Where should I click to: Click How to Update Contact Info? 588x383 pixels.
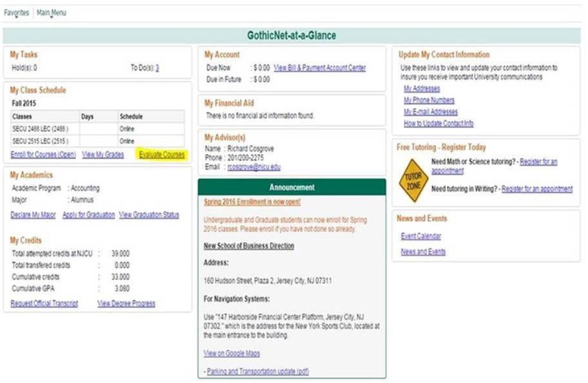pyautogui.click(x=438, y=123)
